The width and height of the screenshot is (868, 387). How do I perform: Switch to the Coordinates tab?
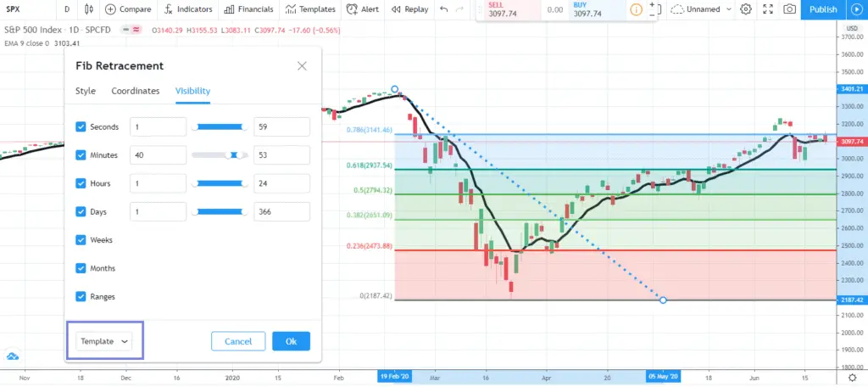pos(136,91)
